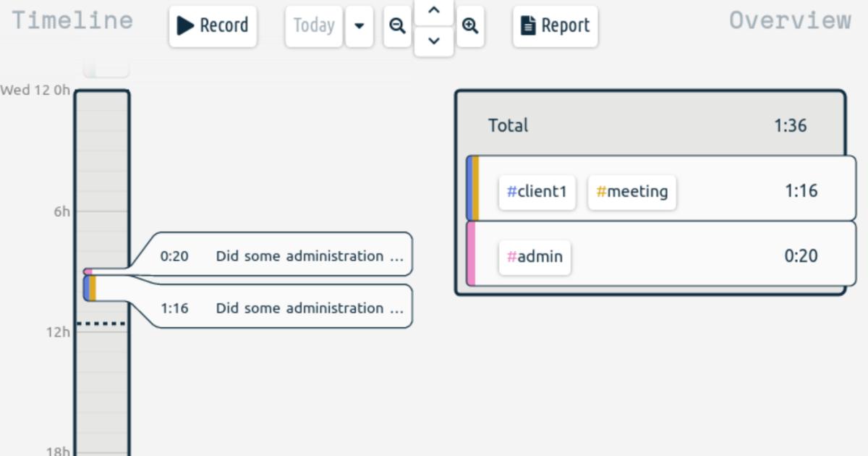Click the pink record block on timeline
The image size is (868, 456).
point(88,271)
